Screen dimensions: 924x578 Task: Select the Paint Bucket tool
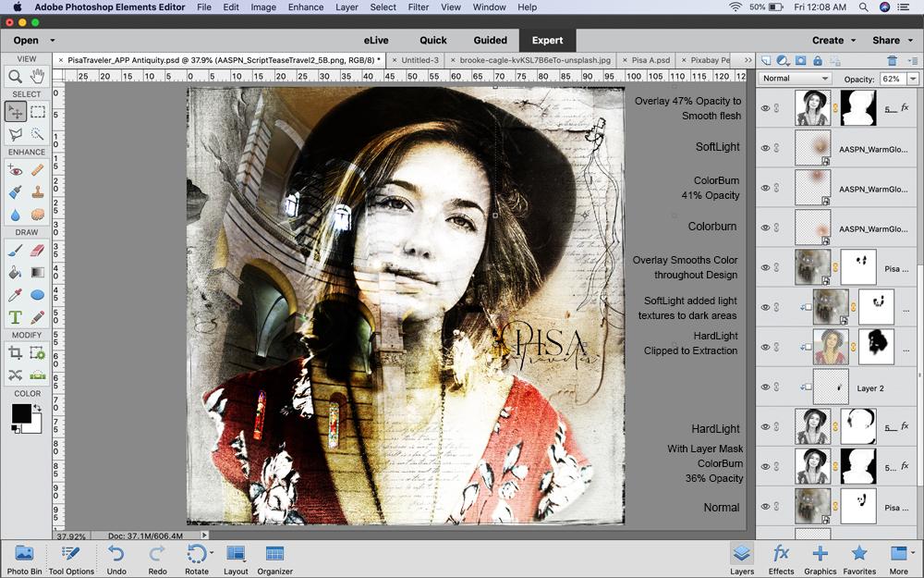tap(16, 273)
